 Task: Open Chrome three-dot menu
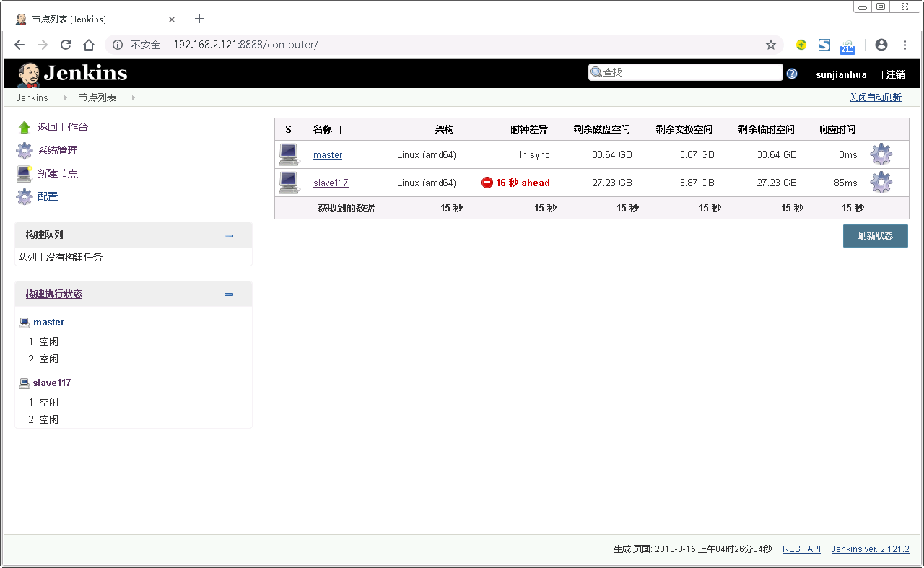click(x=905, y=45)
